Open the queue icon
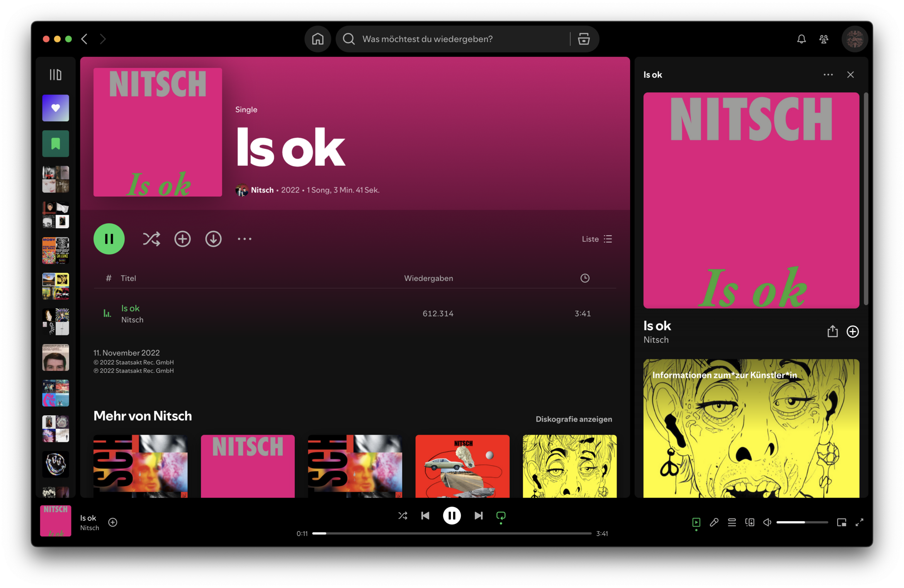The image size is (904, 588). 732,522
